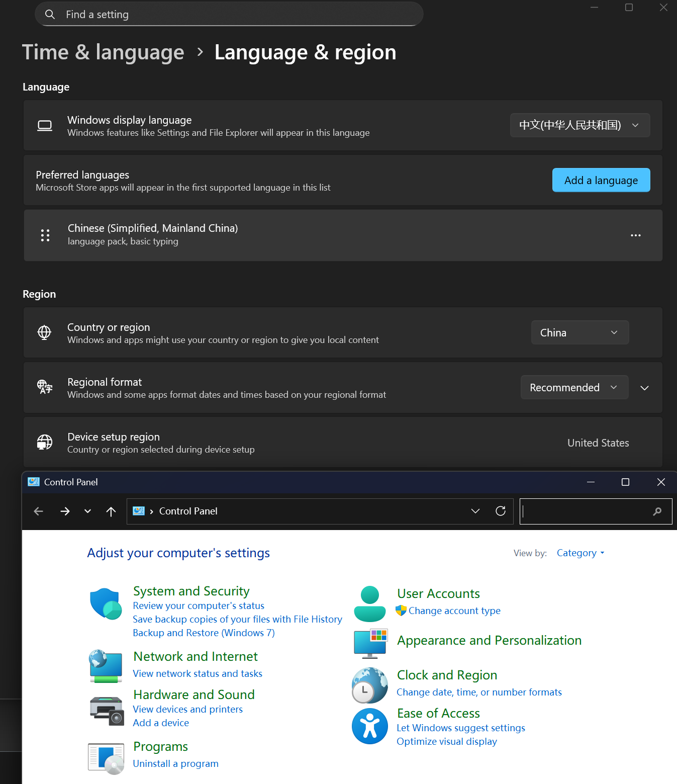The image size is (677, 784).
Task: Open Network and Internet category
Action: [196, 656]
